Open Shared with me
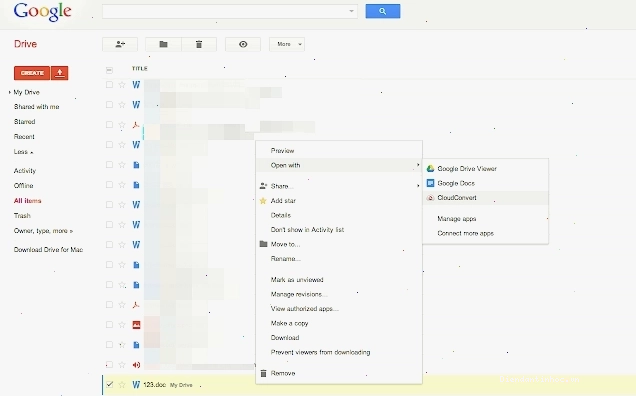Viewport: 636px width, 396px height. 37,107
